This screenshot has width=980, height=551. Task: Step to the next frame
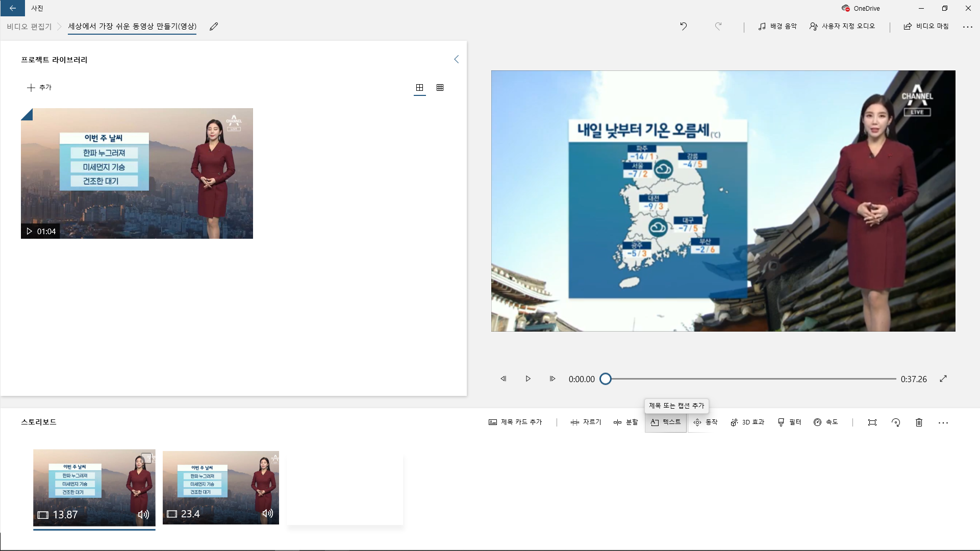(552, 379)
